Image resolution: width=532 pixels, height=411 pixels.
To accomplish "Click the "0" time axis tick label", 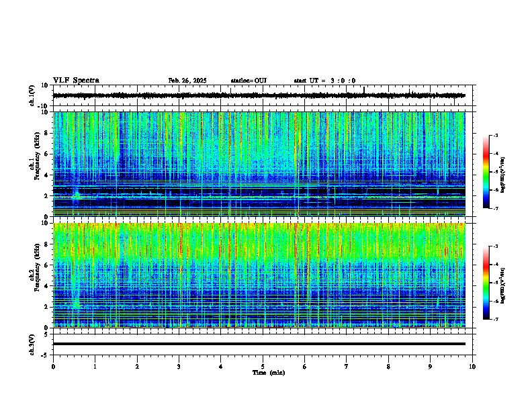I will pyautogui.click(x=53, y=367).
